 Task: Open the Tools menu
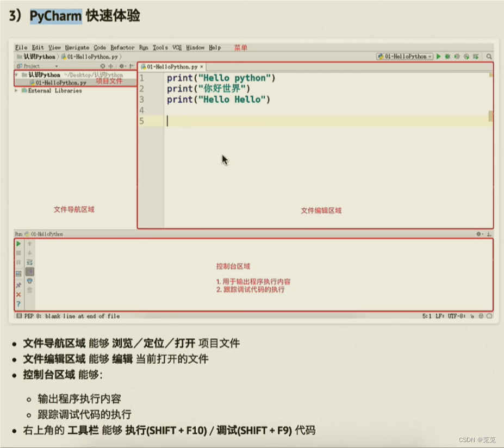(160, 47)
